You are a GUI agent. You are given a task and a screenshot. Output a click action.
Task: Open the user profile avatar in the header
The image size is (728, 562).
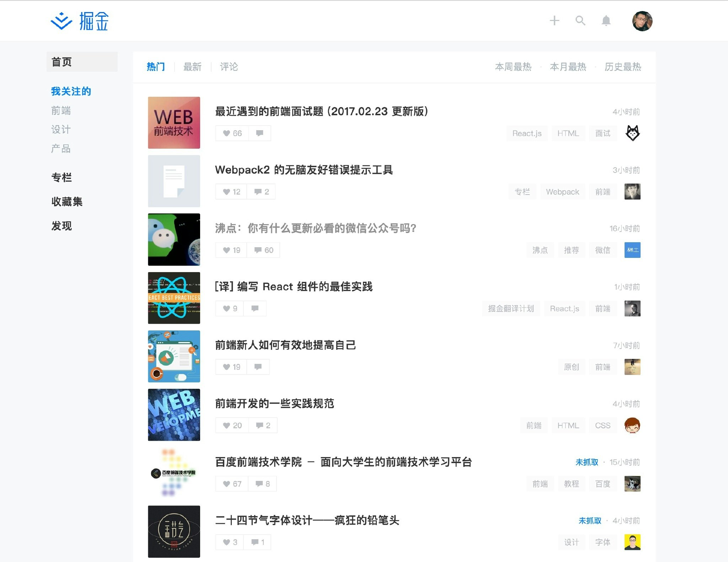(x=642, y=21)
